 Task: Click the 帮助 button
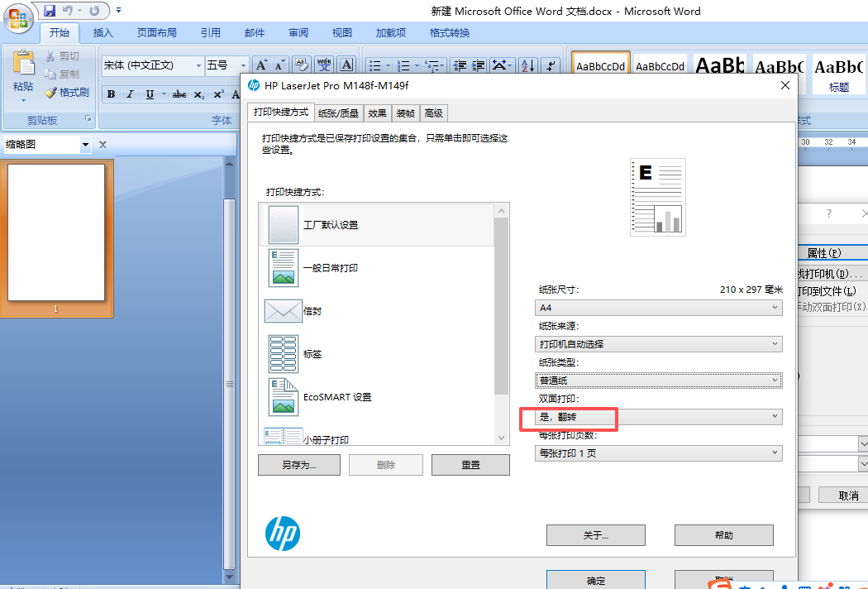tap(723, 535)
